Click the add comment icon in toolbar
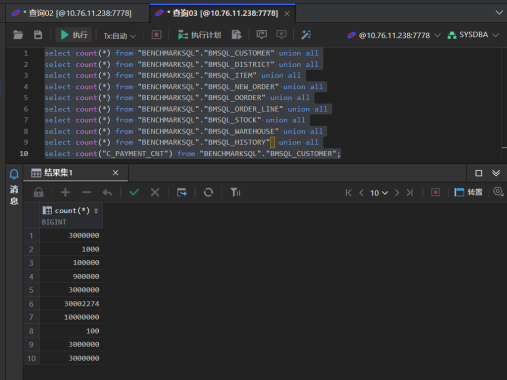507x380 pixels. tap(261, 35)
